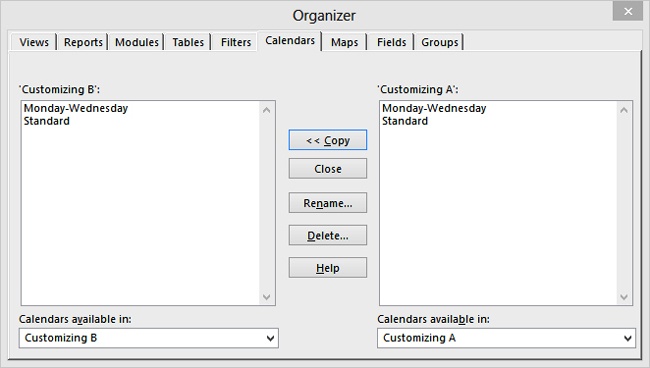The height and width of the screenshot is (368, 650).
Task: Click the << Copy button
Action: [327, 140]
